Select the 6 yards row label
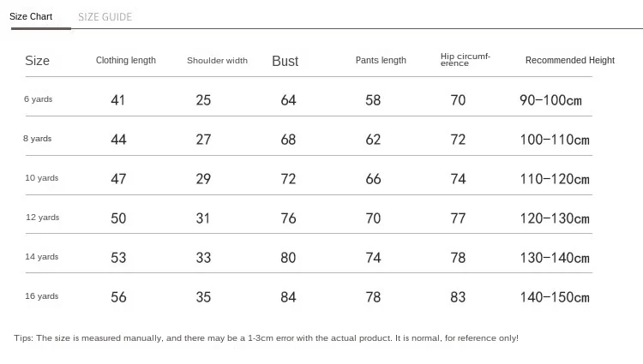The image size is (643, 364). [x=39, y=99]
